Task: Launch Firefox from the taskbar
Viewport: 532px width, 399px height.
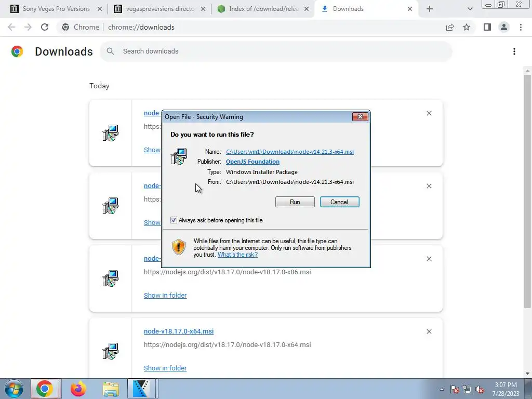Action: (x=78, y=389)
